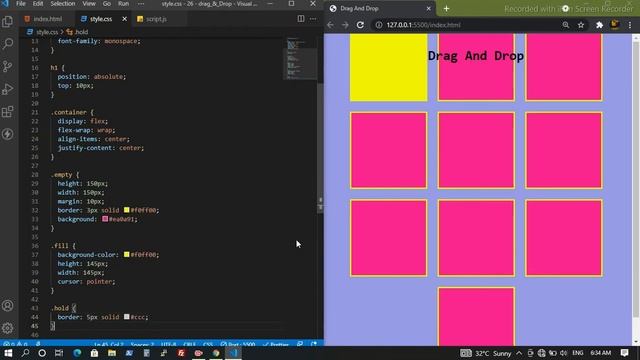Viewport: 640px width, 360px height.
Task: Open the browser Extensions puzzle icon
Action: coord(599,25)
